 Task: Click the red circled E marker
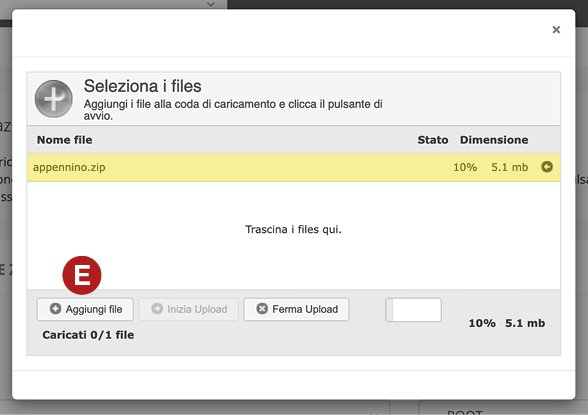(x=82, y=275)
